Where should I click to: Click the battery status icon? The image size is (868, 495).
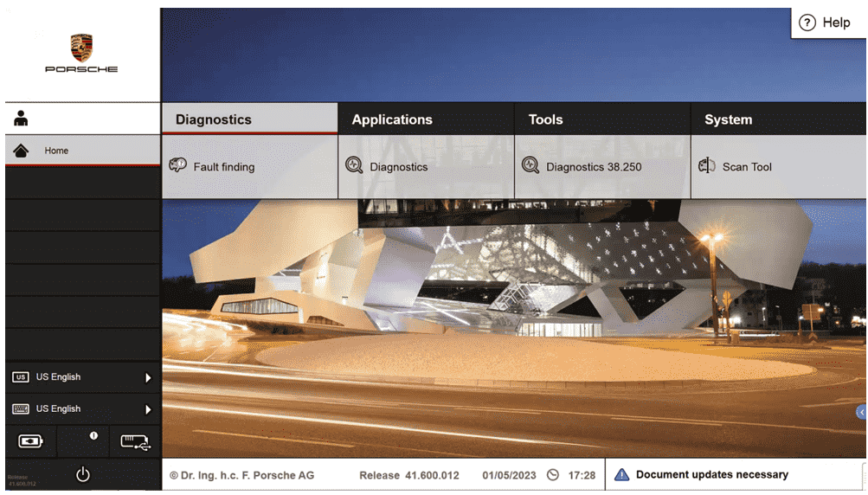pos(30,441)
